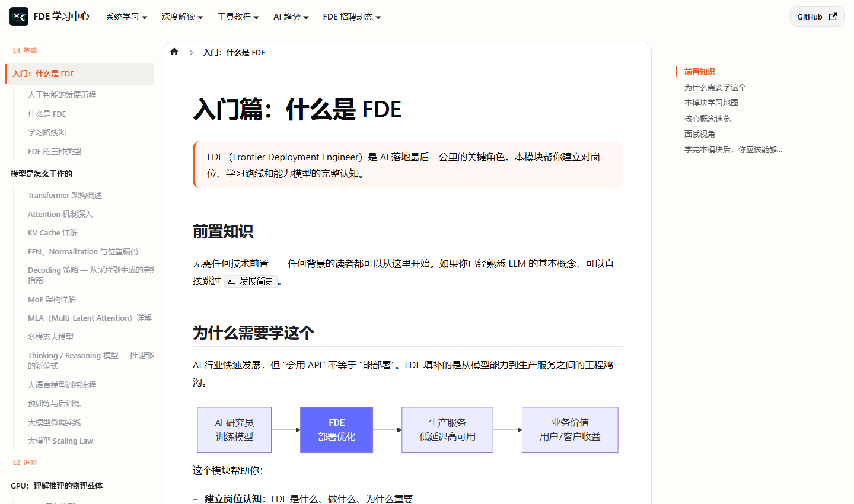Image resolution: width=854 pixels, height=504 pixels.
Task: Click the AI 研究员 训练模型 diagram box
Action: pyautogui.click(x=234, y=430)
